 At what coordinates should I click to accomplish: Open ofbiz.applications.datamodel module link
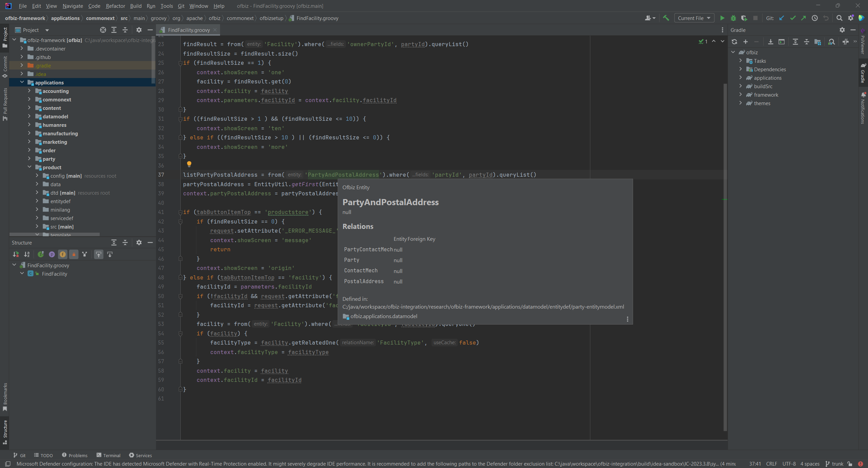click(x=384, y=316)
